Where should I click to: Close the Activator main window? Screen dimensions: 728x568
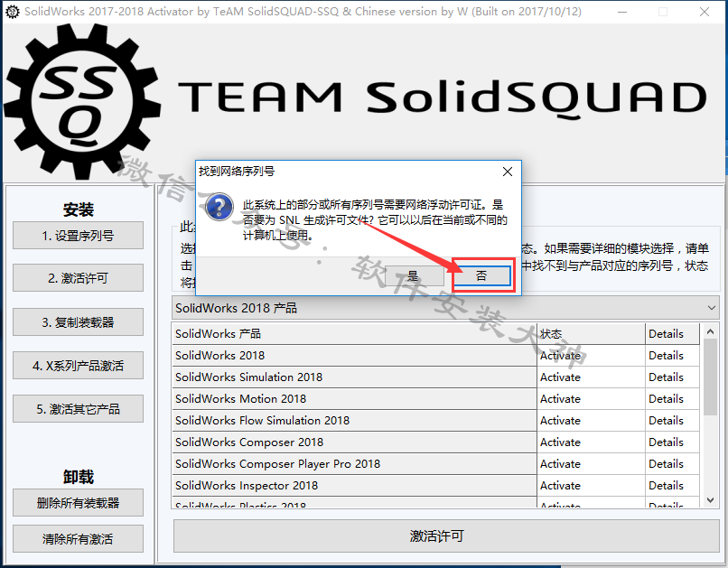click(x=705, y=12)
